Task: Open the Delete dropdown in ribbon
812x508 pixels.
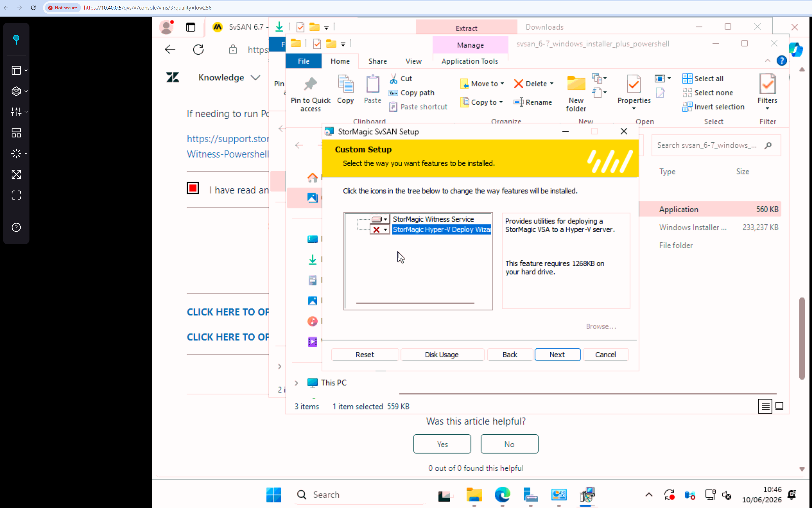Action: 533,84
